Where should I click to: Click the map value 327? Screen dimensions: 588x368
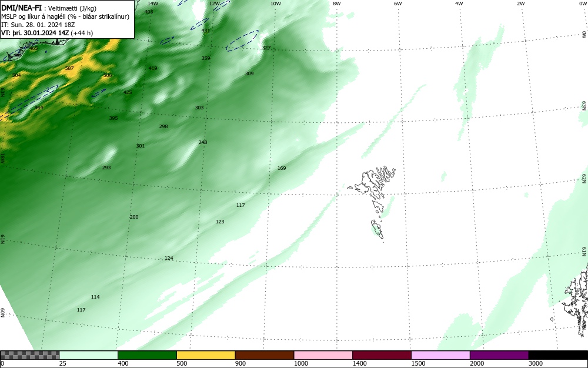(266, 48)
